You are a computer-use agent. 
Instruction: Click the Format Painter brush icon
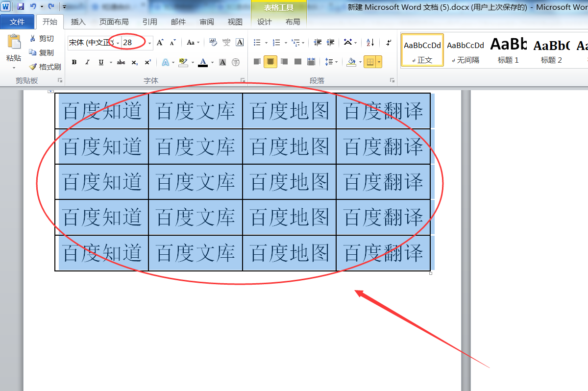click(x=33, y=67)
